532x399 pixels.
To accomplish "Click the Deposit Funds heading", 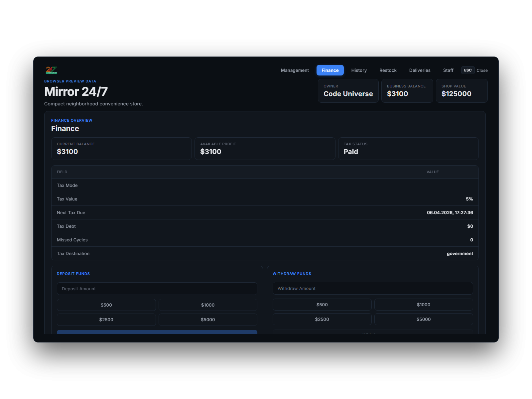I will click(73, 274).
